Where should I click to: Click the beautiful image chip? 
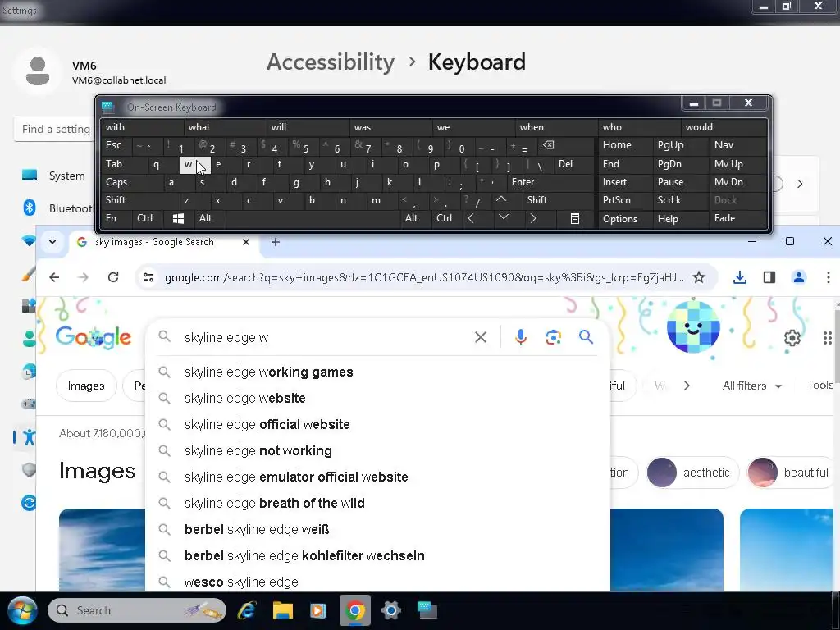pyautogui.click(x=792, y=472)
